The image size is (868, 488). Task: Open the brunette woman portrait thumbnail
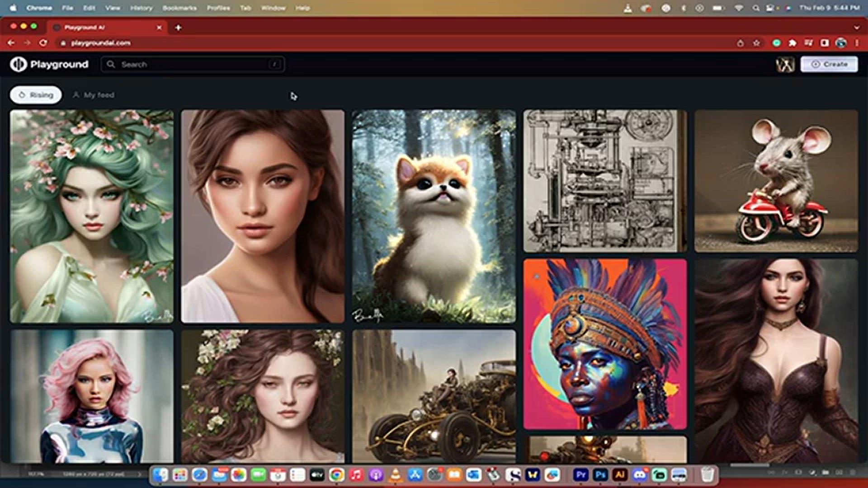263,216
